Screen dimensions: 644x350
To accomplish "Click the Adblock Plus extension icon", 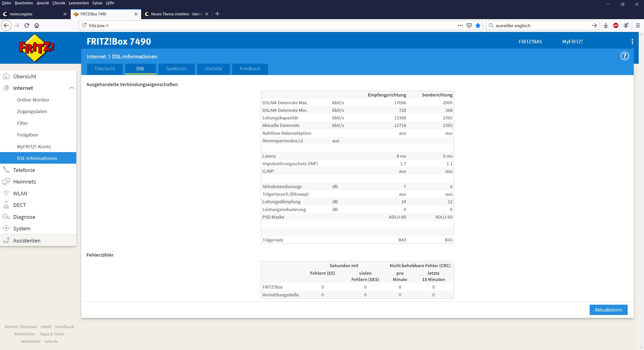I will [x=616, y=25].
